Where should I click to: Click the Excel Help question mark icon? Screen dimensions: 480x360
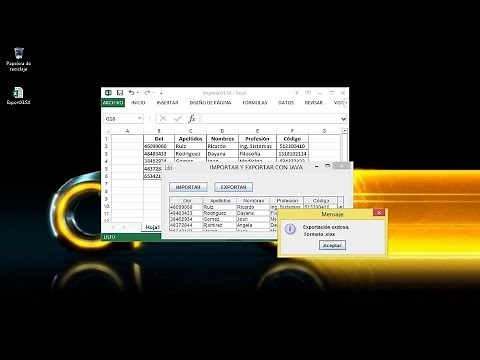(296, 93)
